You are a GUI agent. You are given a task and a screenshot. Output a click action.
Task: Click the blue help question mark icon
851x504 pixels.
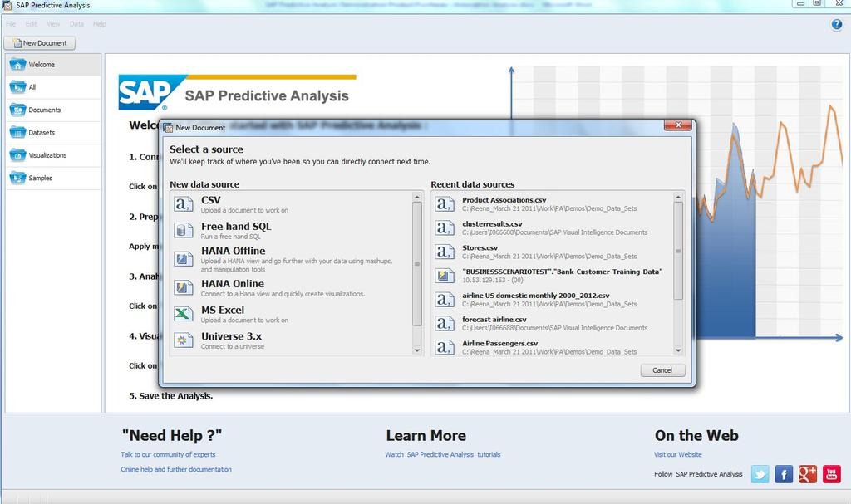point(836,24)
